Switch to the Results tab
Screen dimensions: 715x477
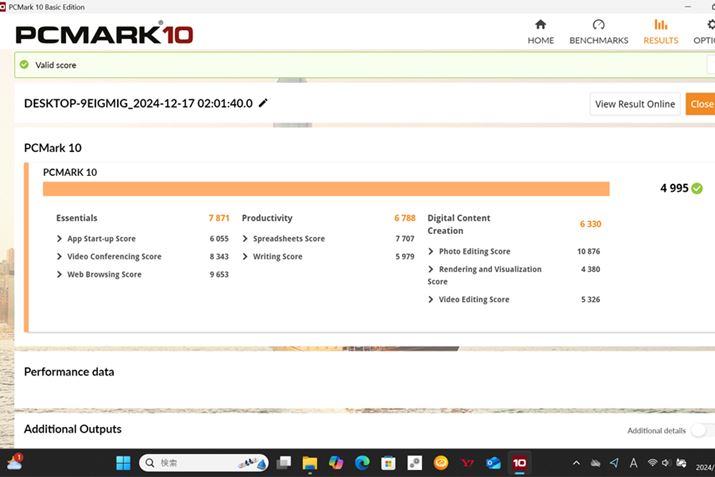[661, 32]
